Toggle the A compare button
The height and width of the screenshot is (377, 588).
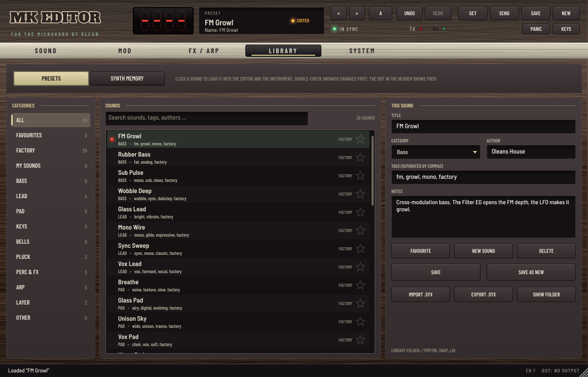click(x=381, y=14)
